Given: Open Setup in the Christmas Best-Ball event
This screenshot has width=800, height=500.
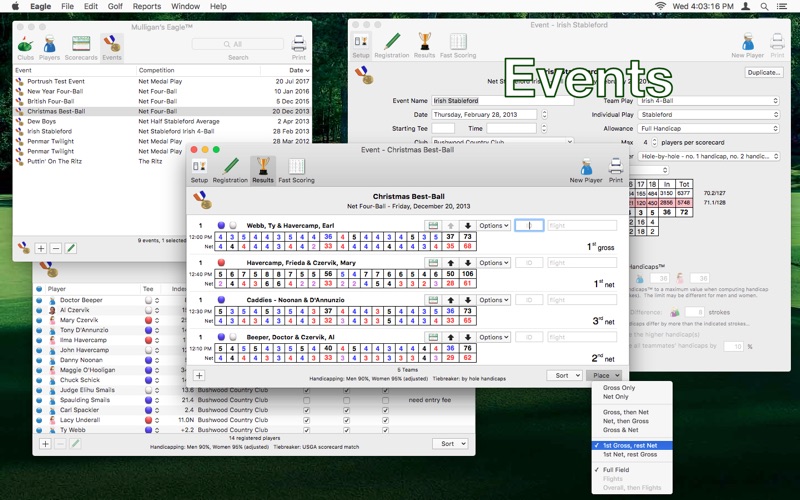Looking at the screenshot, I should [199, 171].
